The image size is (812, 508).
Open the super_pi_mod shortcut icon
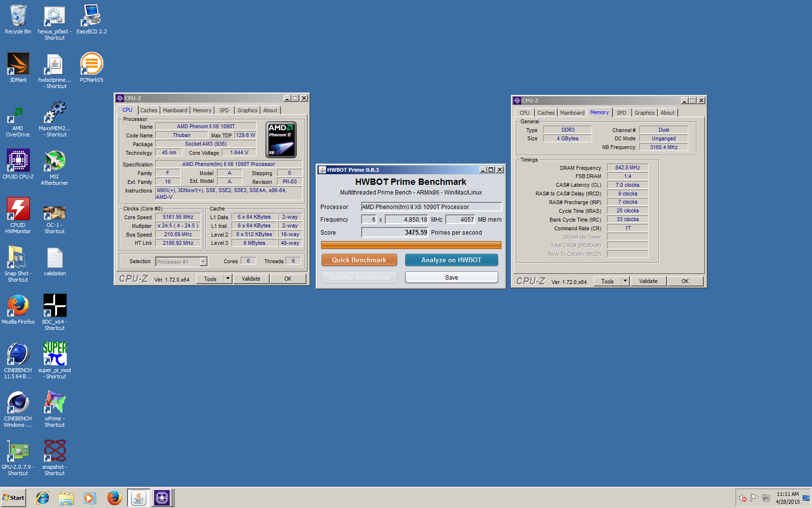coord(55,361)
